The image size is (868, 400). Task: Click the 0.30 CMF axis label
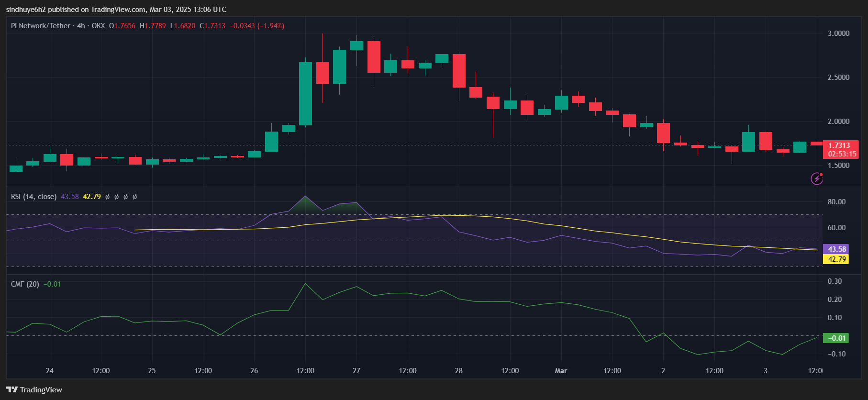tap(835, 281)
